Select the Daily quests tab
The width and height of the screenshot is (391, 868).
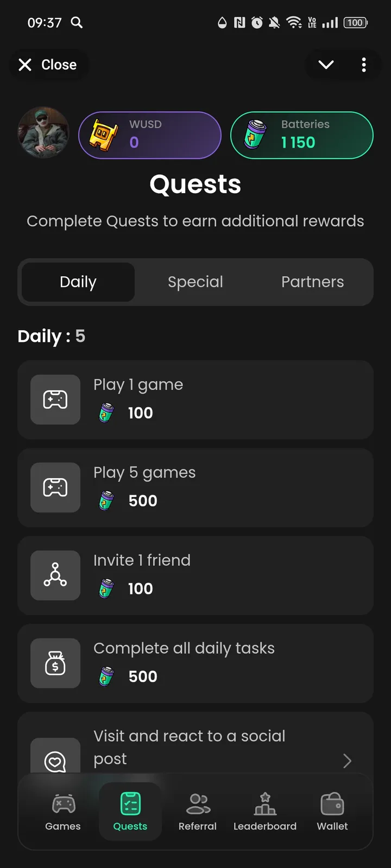click(78, 282)
